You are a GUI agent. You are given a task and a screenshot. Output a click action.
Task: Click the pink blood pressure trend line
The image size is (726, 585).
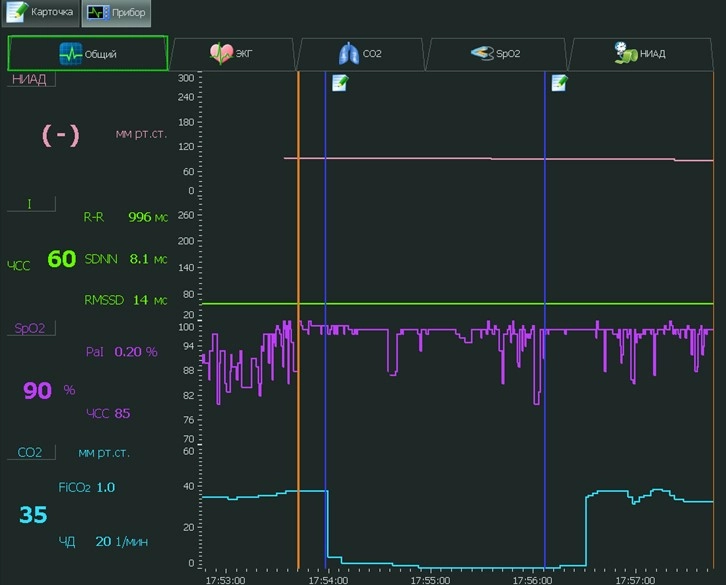point(498,159)
